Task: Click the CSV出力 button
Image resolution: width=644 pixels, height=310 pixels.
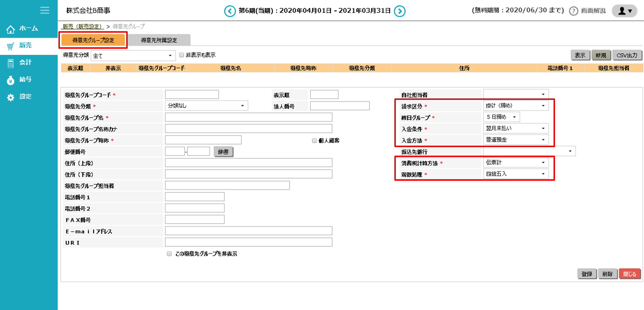Action: [627, 55]
